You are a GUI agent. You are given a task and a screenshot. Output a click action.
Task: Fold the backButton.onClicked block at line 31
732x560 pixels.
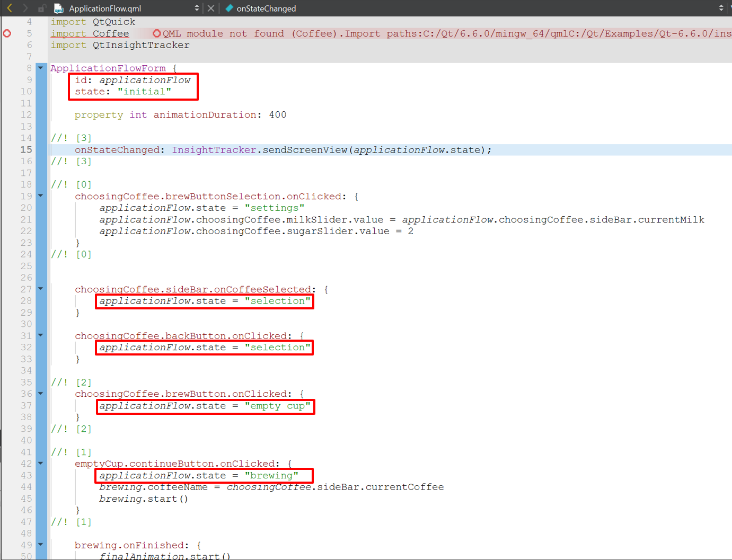[40, 335]
